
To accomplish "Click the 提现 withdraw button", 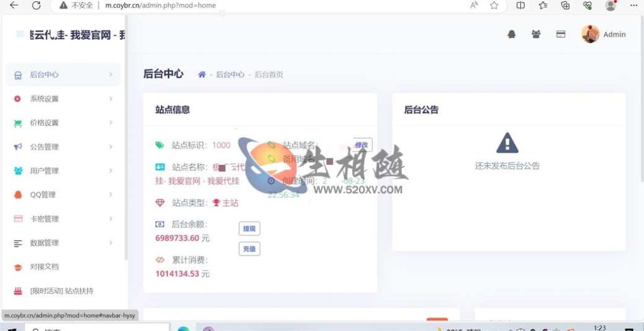I will click(x=249, y=228).
